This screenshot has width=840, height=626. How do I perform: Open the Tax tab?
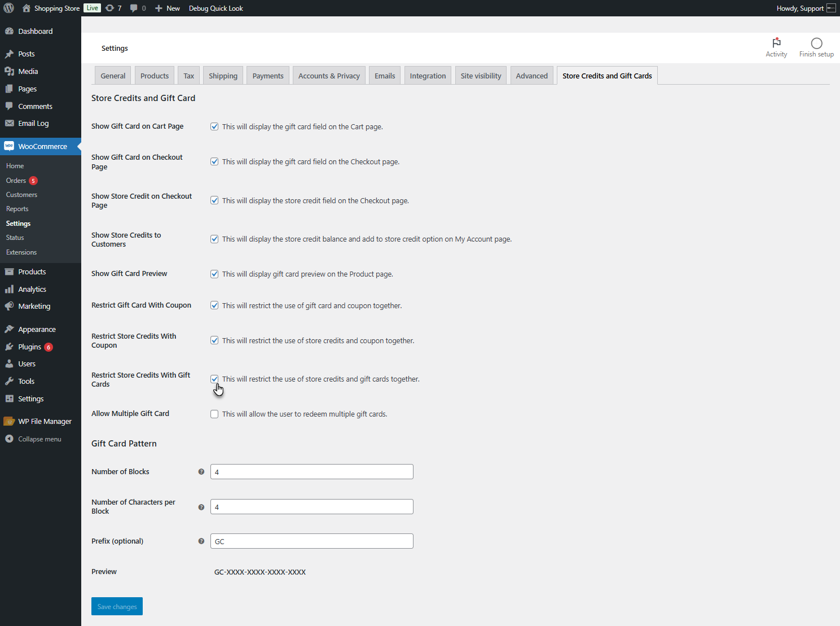(188, 76)
